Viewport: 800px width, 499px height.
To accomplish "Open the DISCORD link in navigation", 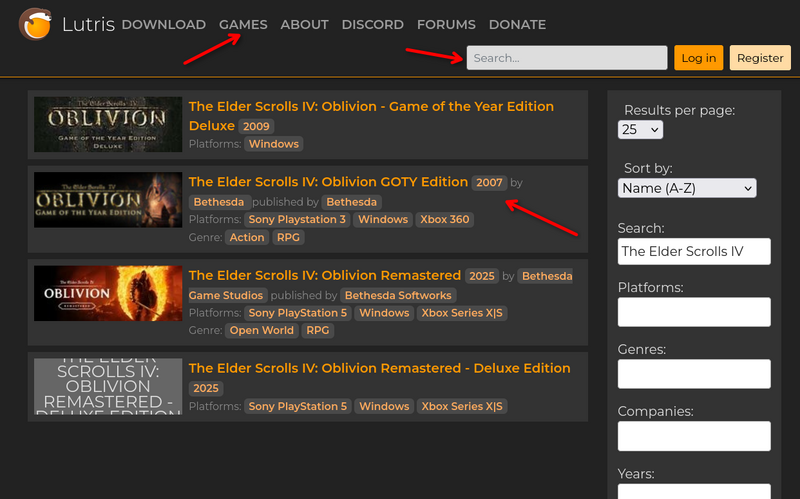I will [372, 24].
